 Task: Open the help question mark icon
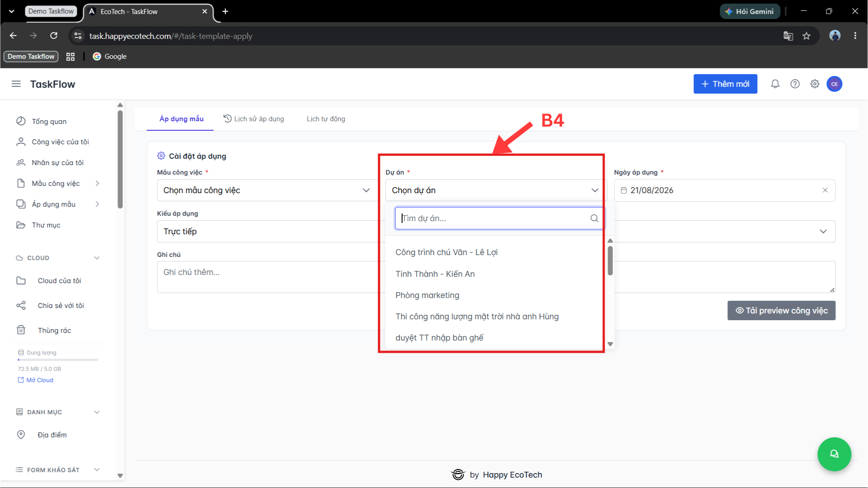pos(795,84)
